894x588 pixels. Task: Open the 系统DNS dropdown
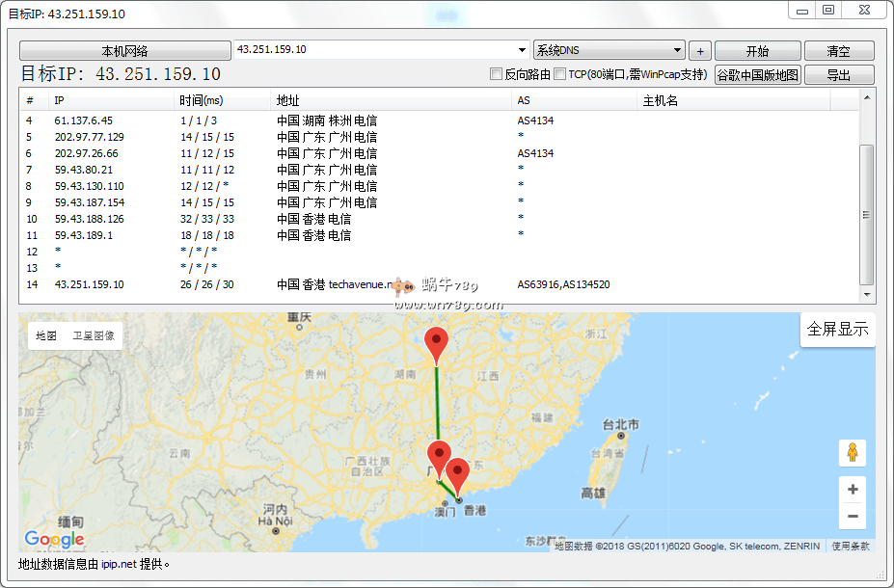point(608,50)
